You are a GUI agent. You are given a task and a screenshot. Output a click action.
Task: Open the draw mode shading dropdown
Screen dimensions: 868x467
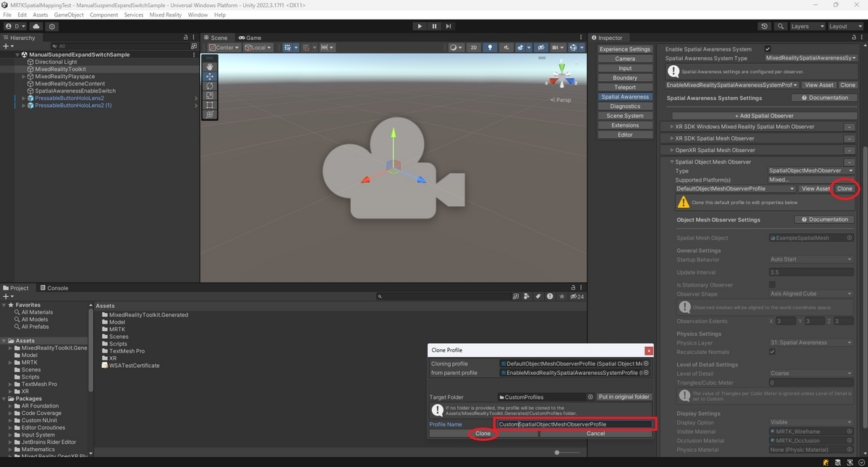coord(456,48)
